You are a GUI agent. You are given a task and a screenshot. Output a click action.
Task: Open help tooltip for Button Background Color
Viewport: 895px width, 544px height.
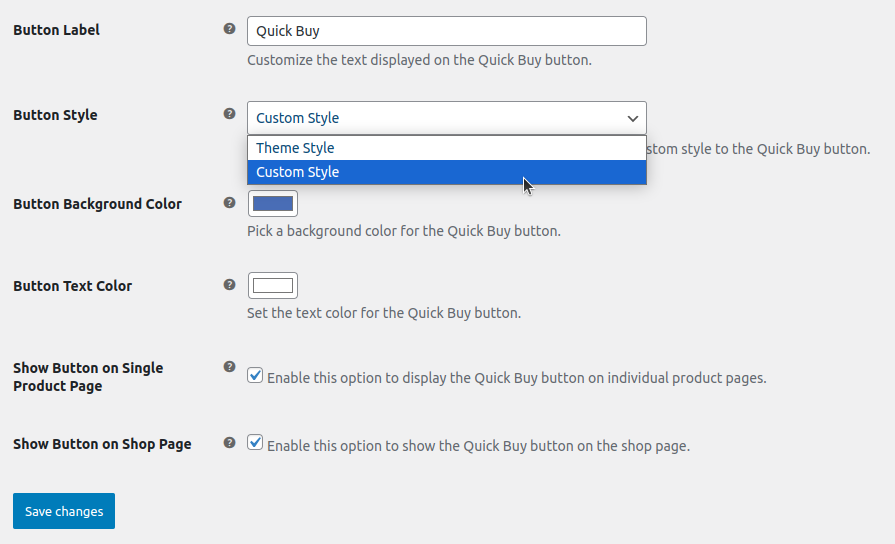(229, 203)
